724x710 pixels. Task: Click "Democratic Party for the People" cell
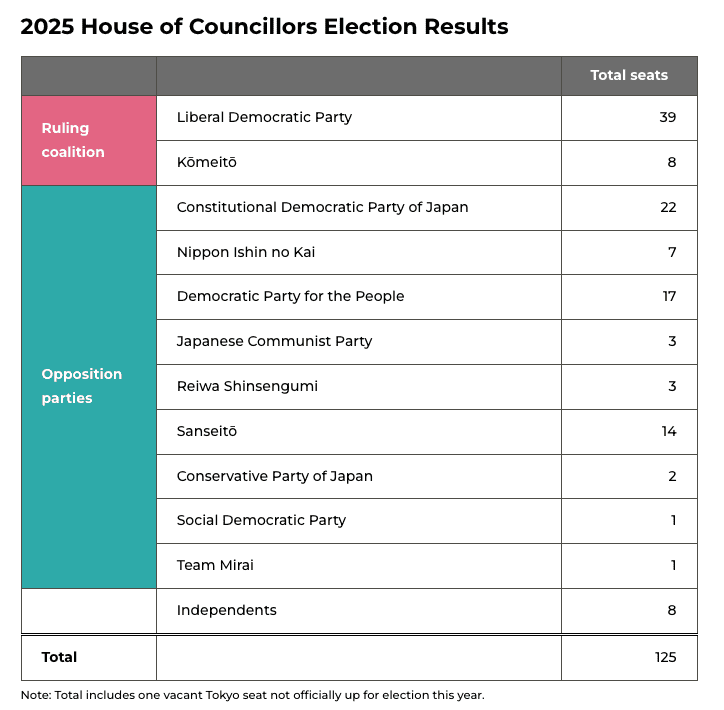coord(290,296)
